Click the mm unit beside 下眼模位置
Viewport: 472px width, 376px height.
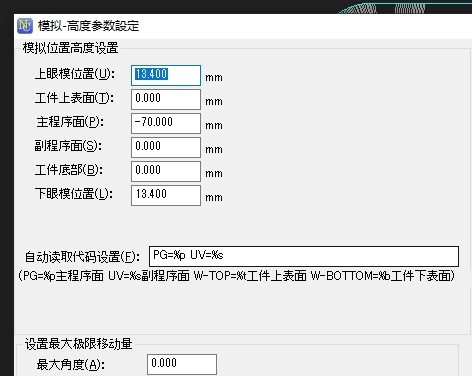tap(214, 198)
